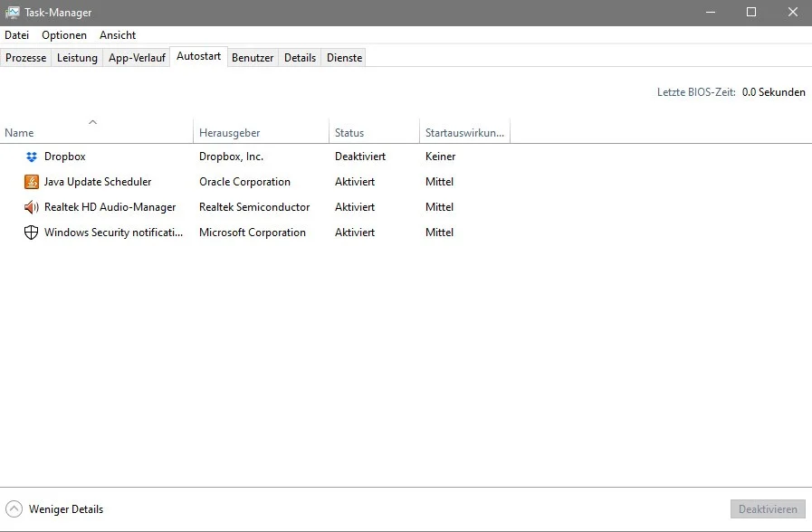Minimize the Task-Manager window
Image resolution: width=812 pixels, height=532 pixels.
click(x=711, y=13)
